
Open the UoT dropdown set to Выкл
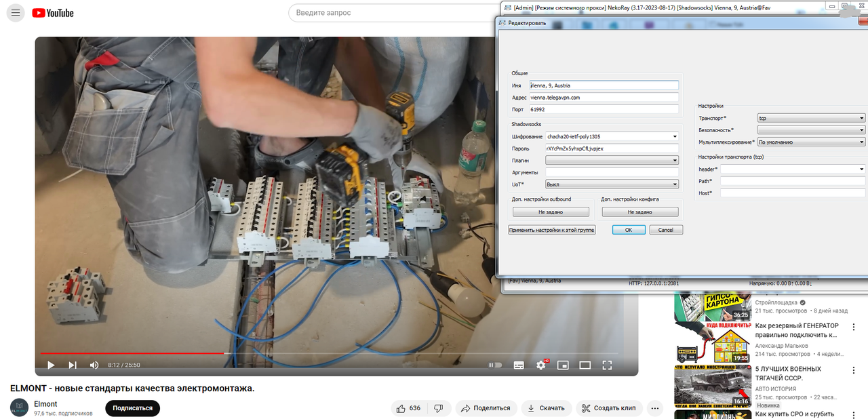[x=612, y=184]
